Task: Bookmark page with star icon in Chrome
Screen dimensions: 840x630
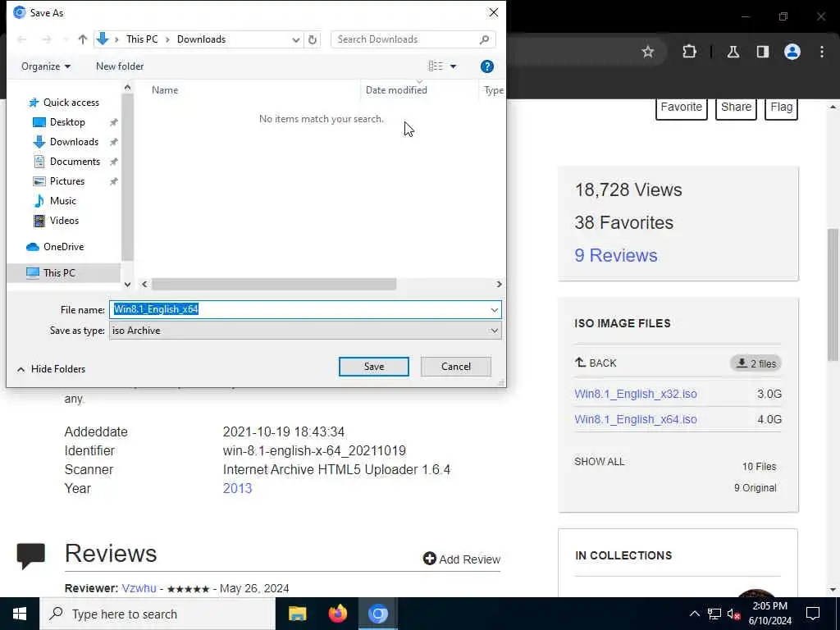Action: tap(648, 52)
